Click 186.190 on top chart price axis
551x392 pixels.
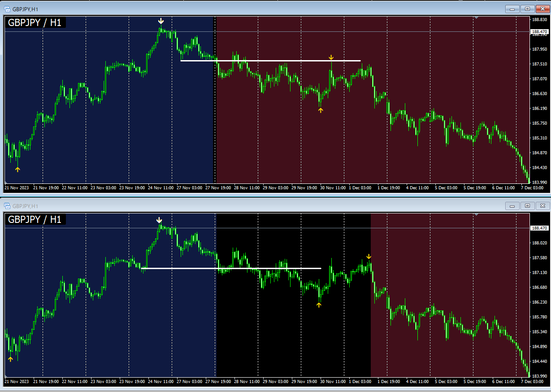click(x=539, y=108)
